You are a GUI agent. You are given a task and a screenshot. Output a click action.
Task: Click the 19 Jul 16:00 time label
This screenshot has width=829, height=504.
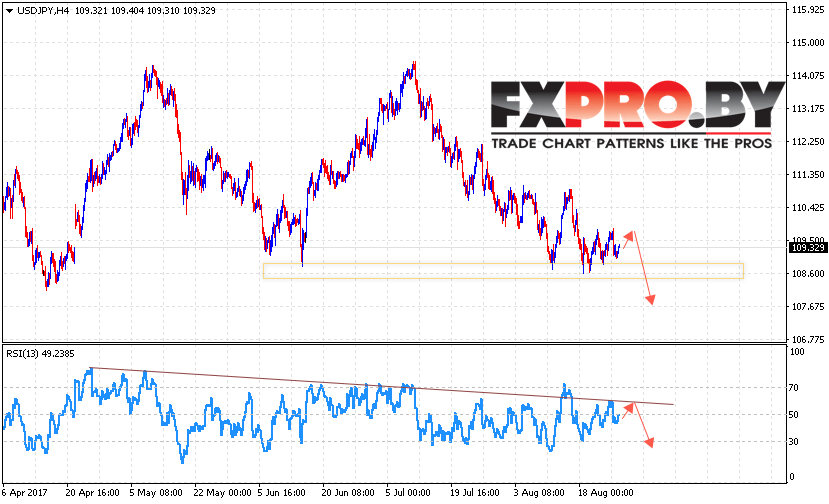click(x=475, y=493)
